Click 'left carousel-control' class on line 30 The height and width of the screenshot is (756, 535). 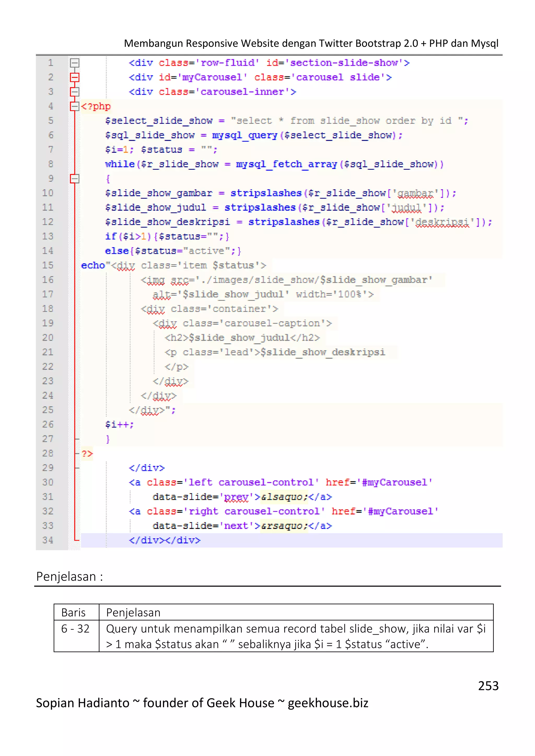pos(251,482)
